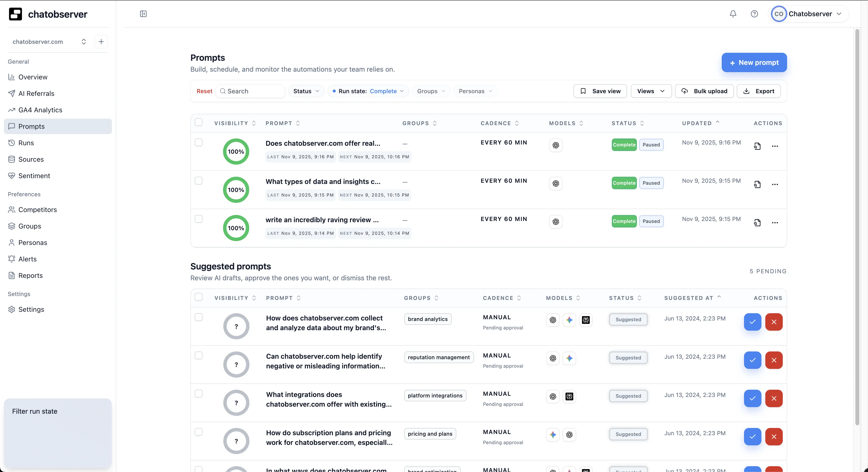Check the select-all checkbox in the Prompts table
This screenshot has width=868, height=472.
(x=198, y=122)
